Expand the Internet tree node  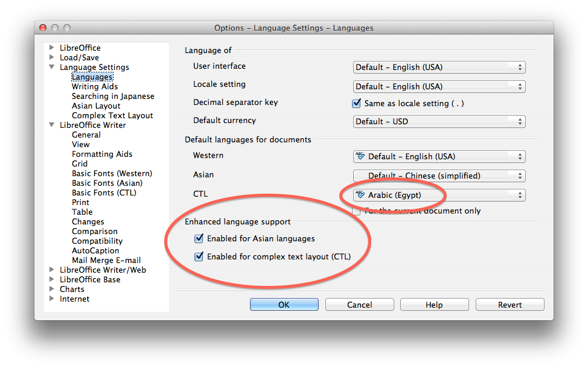click(x=52, y=299)
